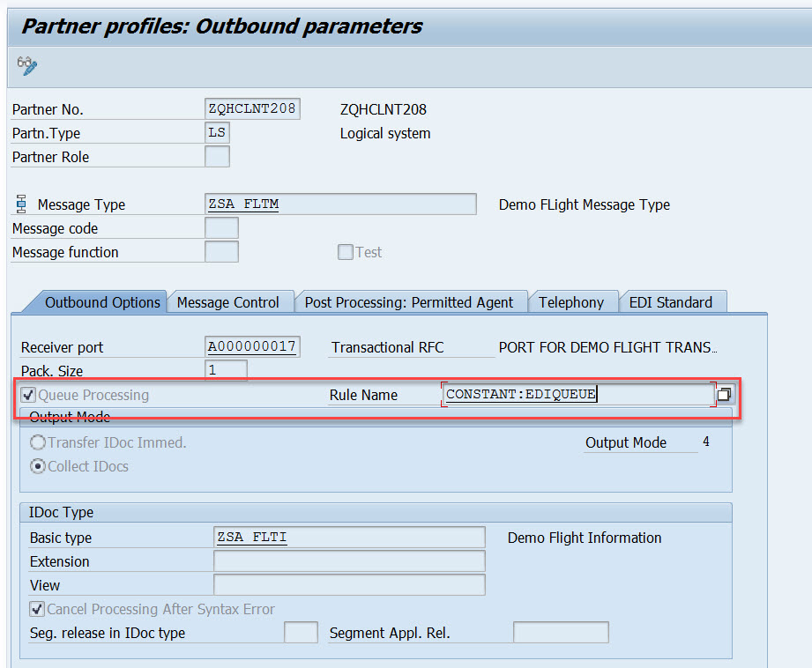Enable the Test checkbox
This screenshot has width=812, height=668.
tap(345, 252)
